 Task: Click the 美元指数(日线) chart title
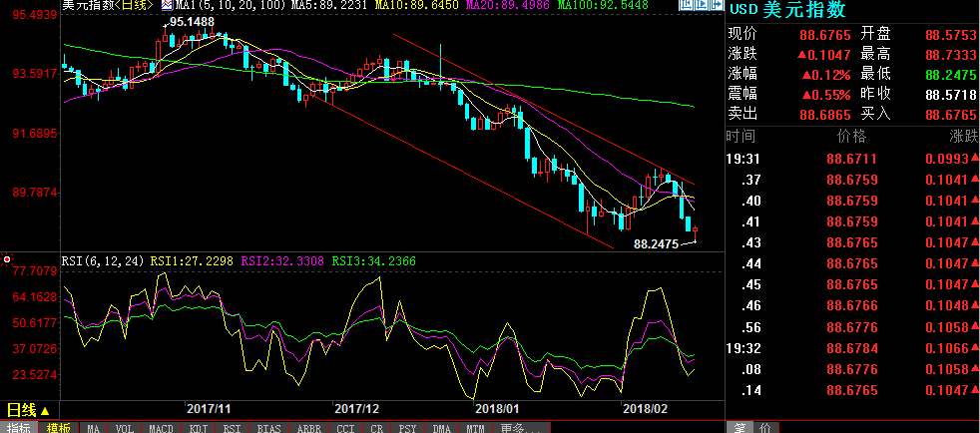[108, 5]
